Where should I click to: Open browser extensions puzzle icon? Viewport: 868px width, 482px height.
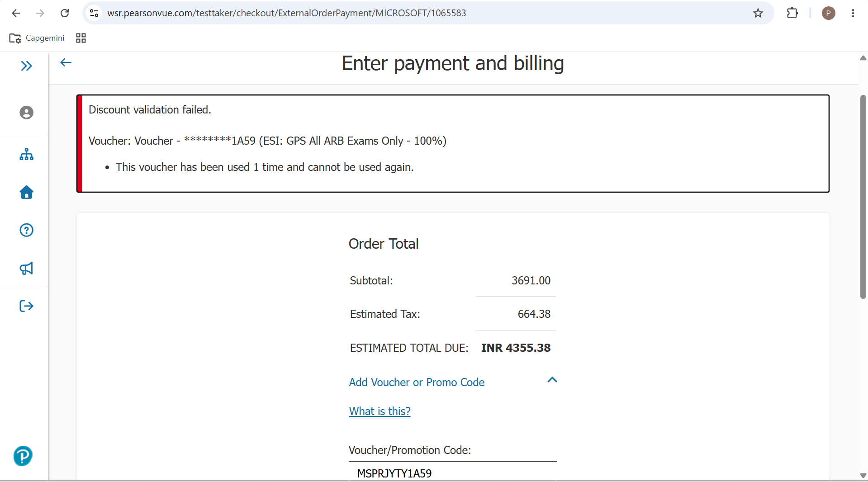tap(792, 13)
